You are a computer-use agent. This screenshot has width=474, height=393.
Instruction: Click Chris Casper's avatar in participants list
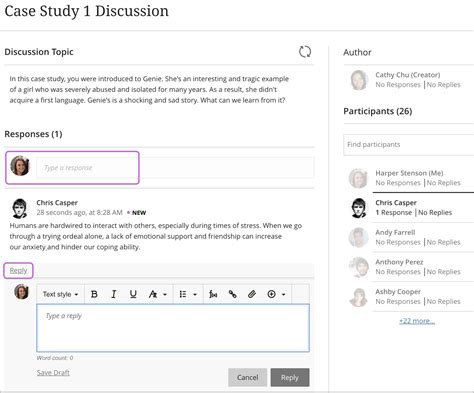coord(359,208)
